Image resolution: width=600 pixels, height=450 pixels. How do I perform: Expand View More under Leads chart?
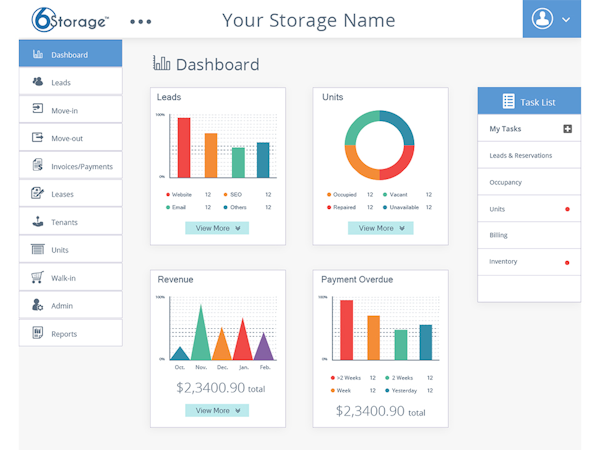[x=216, y=228]
